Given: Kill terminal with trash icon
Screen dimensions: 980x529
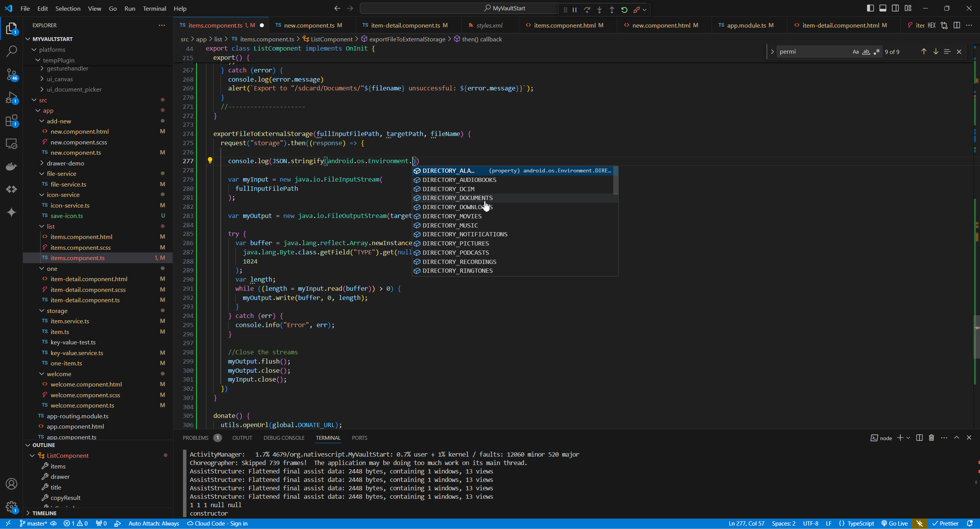Looking at the screenshot, I should [932, 438].
